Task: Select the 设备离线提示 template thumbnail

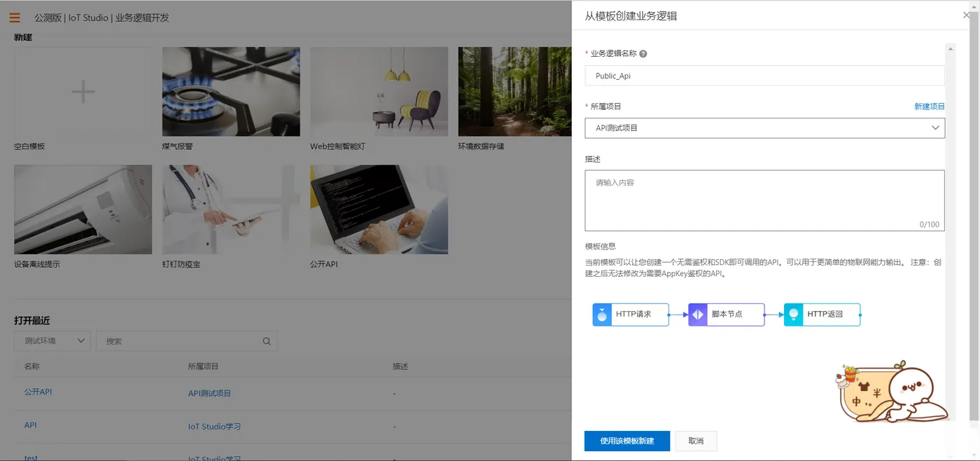Action: tap(83, 209)
